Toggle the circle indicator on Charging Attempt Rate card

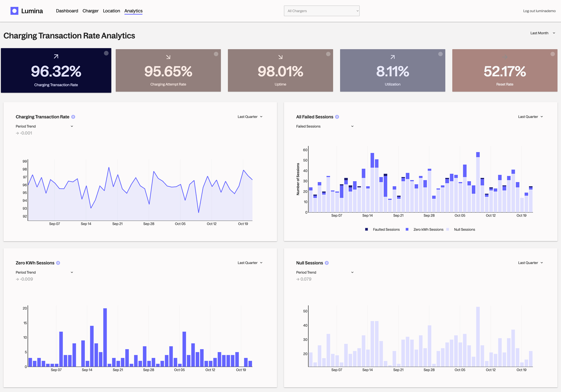(216, 54)
